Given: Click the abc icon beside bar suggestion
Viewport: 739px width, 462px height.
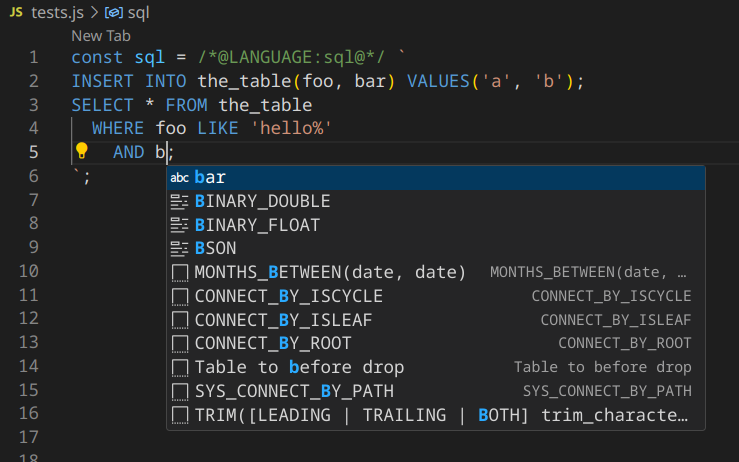Looking at the screenshot, I should pyautogui.click(x=180, y=177).
